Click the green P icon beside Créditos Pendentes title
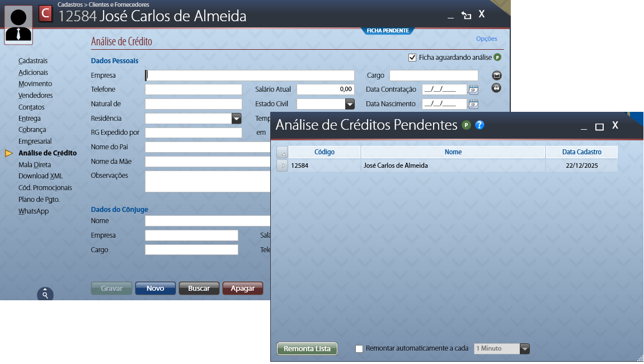 point(466,125)
